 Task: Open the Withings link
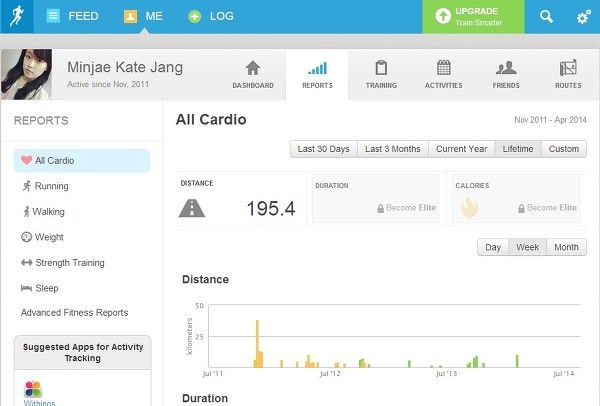coord(39,403)
